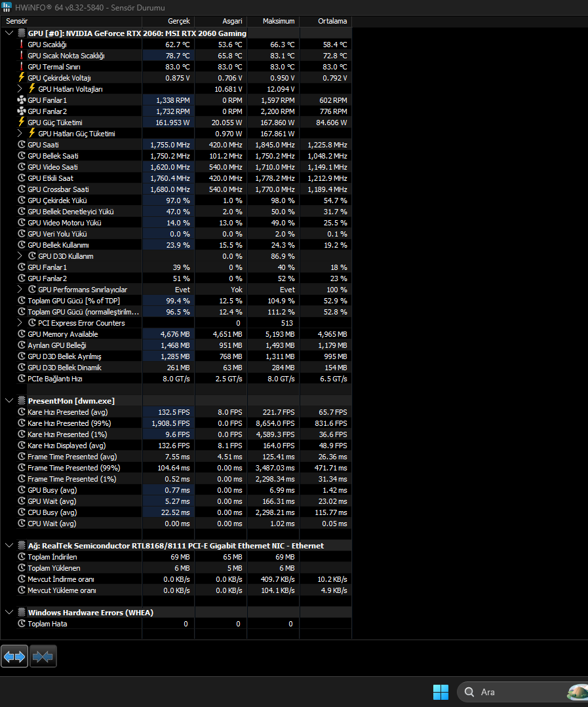Click the chip icon of the GPU [#0] group

coord(21,33)
